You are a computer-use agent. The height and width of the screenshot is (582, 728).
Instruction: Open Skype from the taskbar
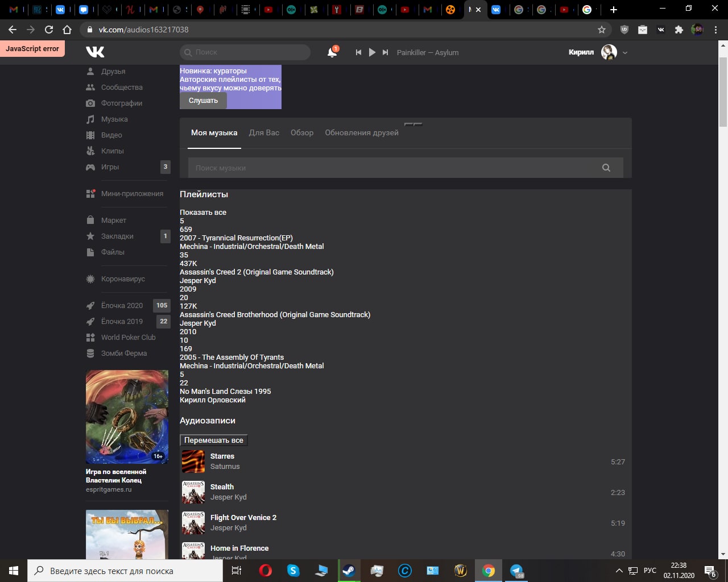pyautogui.click(x=293, y=571)
